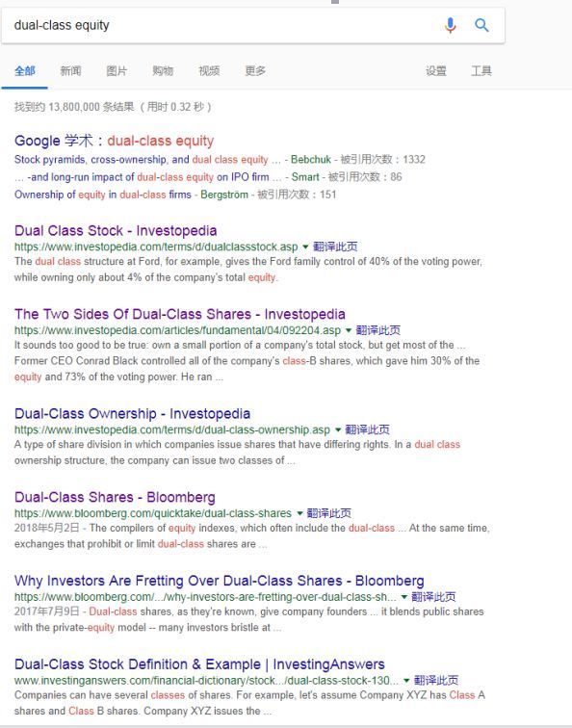Click the bloomberg.com/quicktake/dual-class-shares URL text
This screenshot has height=728, width=572.
pos(153,513)
